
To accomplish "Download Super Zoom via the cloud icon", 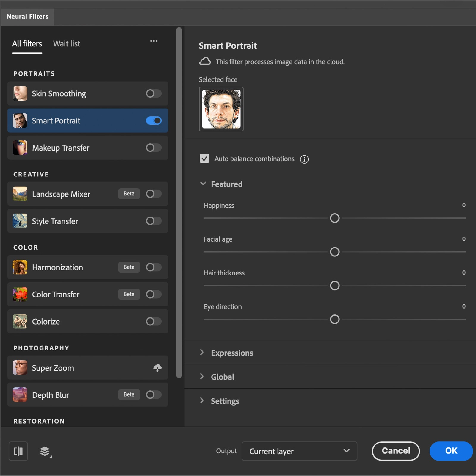I will pos(157,368).
